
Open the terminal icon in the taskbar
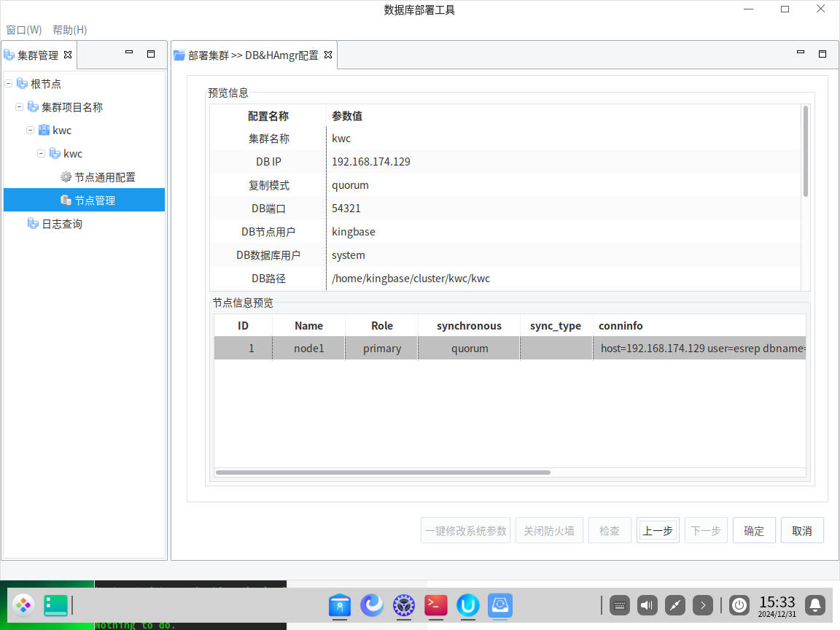pyautogui.click(x=436, y=605)
